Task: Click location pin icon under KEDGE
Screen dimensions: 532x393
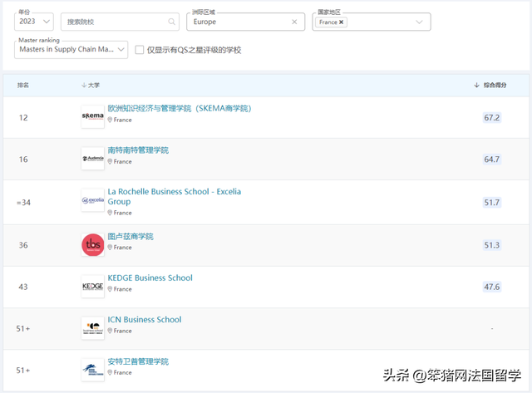Action: coord(110,289)
